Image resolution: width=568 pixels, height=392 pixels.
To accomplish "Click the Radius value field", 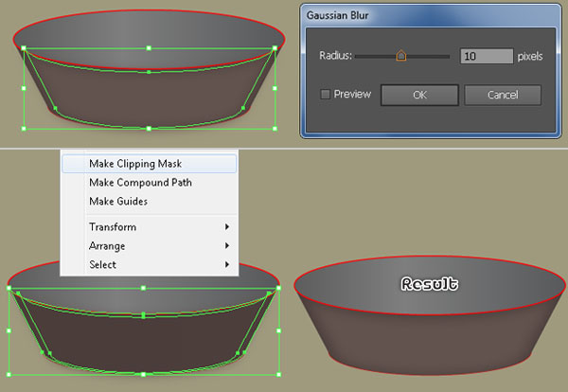I will click(x=487, y=56).
